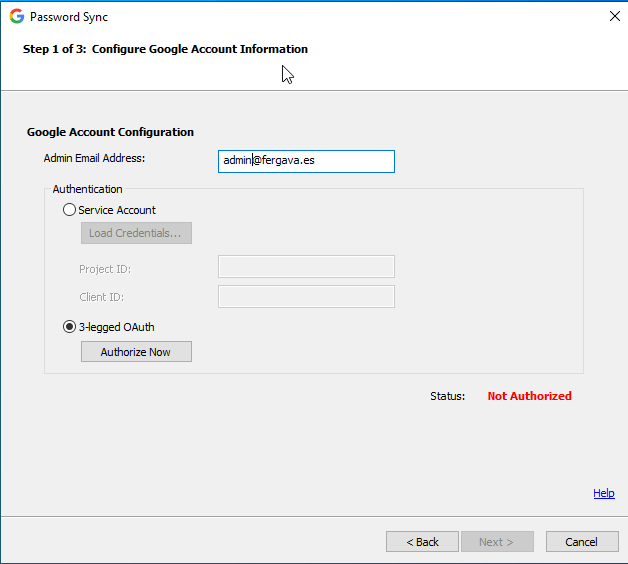Click the Step 1 of 3 heading

(x=165, y=49)
